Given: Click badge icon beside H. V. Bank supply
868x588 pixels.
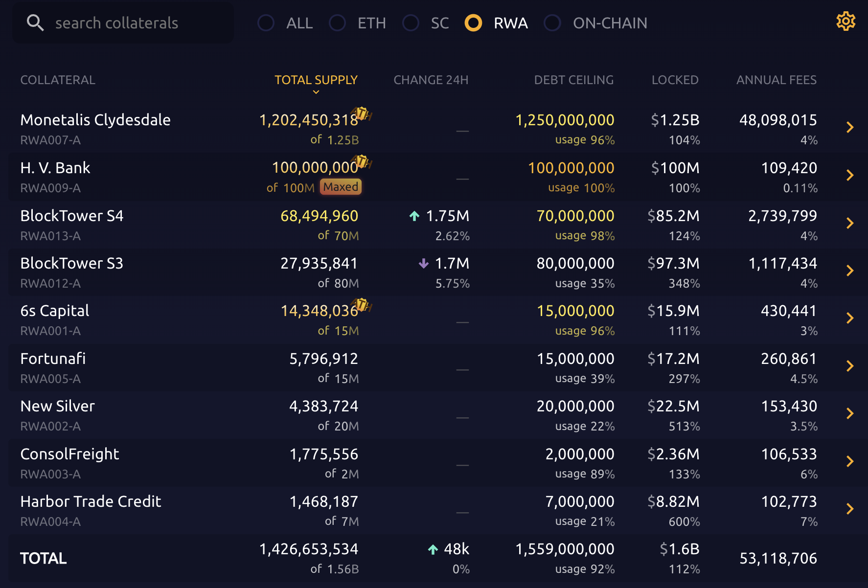Looking at the screenshot, I should tap(362, 161).
